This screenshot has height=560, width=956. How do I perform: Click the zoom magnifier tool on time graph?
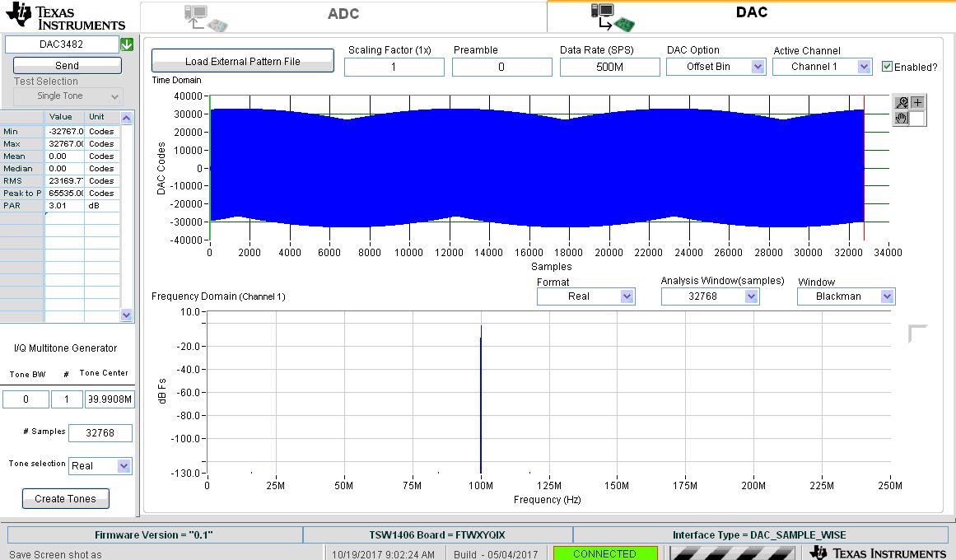(x=902, y=102)
